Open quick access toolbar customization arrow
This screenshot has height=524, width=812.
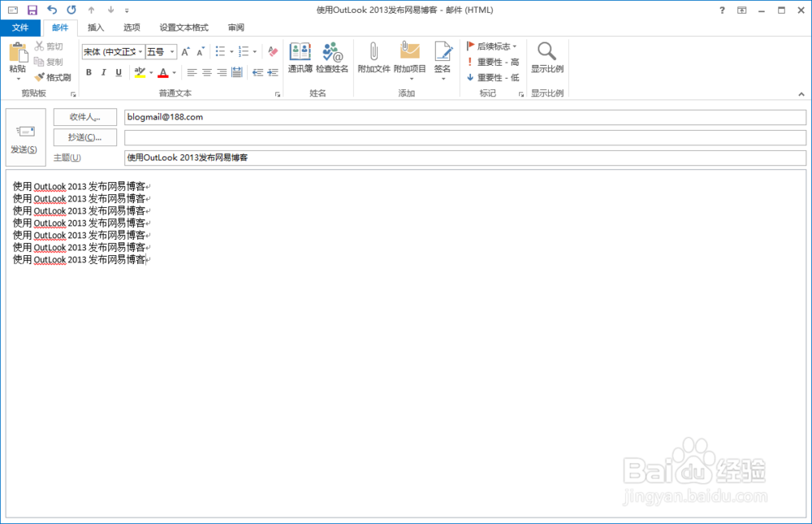coord(127,11)
